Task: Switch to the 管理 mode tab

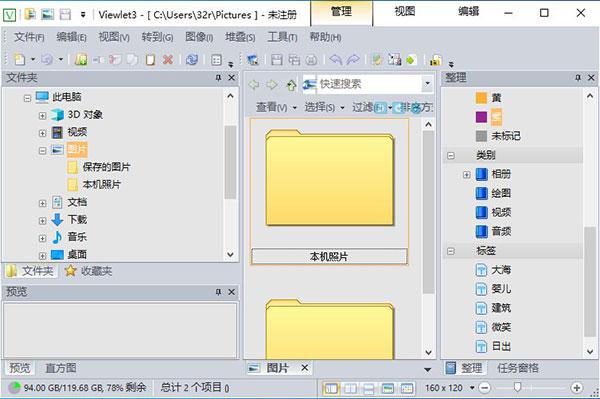Action: (341, 12)
